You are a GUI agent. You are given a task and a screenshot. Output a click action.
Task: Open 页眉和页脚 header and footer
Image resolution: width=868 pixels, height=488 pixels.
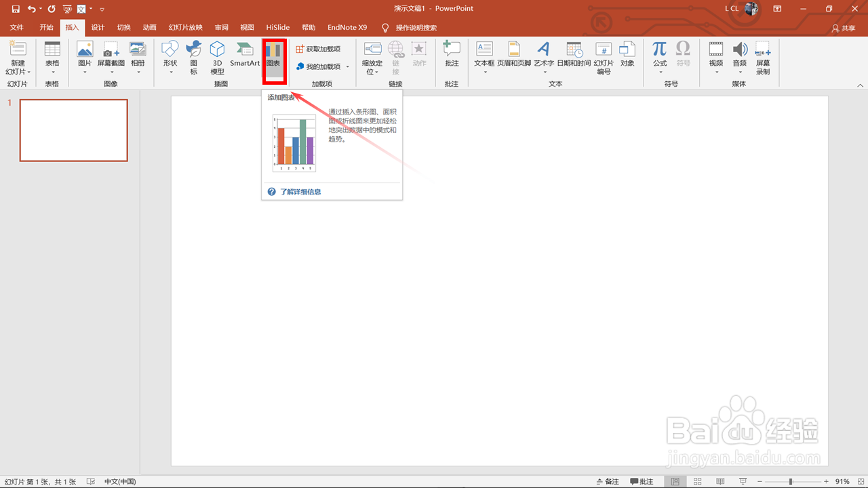tap(514, 54)
